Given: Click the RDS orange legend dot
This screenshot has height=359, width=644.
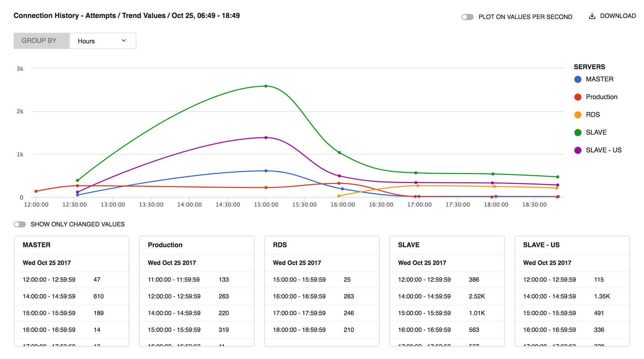Looking at the screenshot, I should click(578, 115).
